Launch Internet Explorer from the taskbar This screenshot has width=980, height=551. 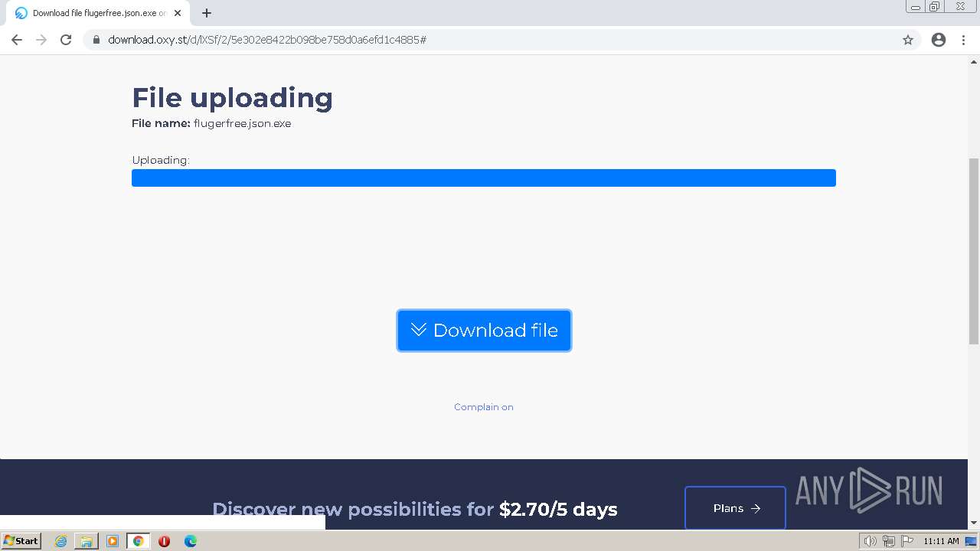point(60,541)
